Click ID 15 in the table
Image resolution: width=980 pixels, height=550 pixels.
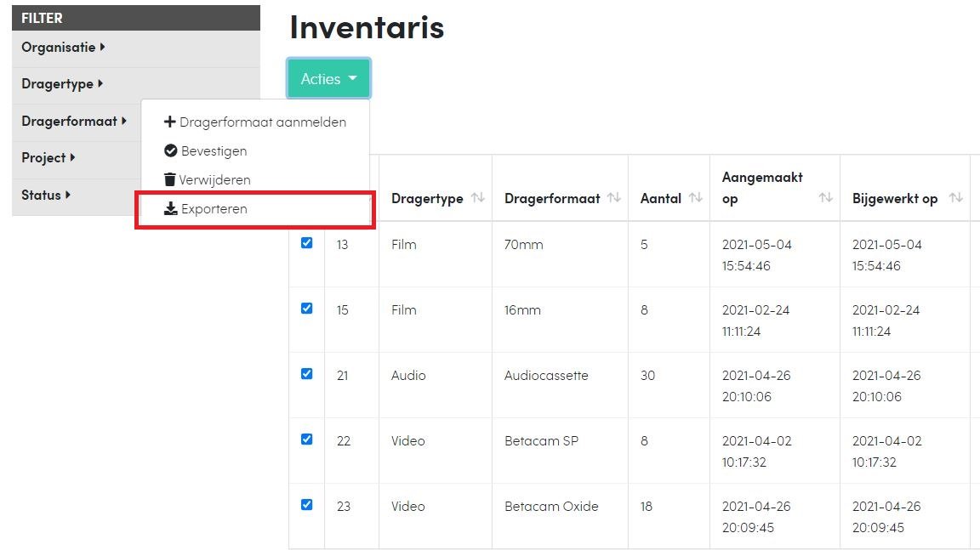click(342, 310)
